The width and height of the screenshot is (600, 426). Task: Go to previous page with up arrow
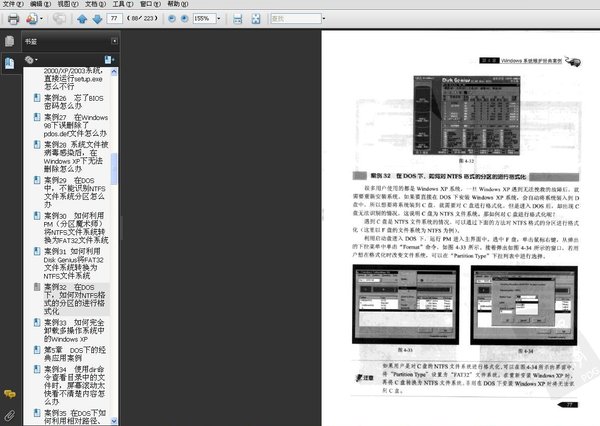[x=82, y=19]
